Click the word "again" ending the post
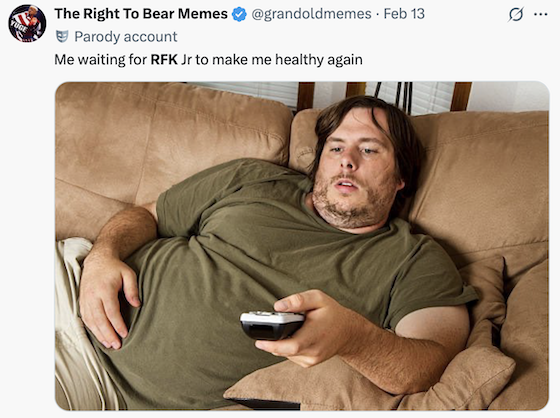Viewport: 560px width, 418px height. pos(345,60)
